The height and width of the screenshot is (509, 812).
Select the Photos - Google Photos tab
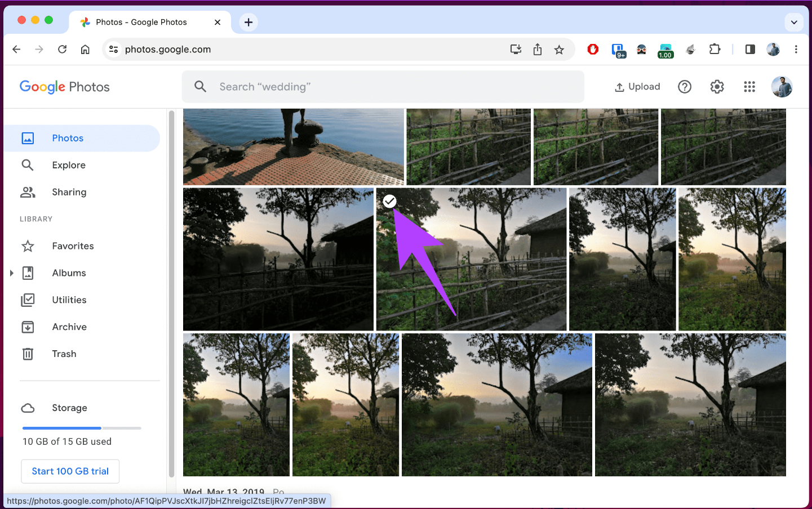(150, 23)
